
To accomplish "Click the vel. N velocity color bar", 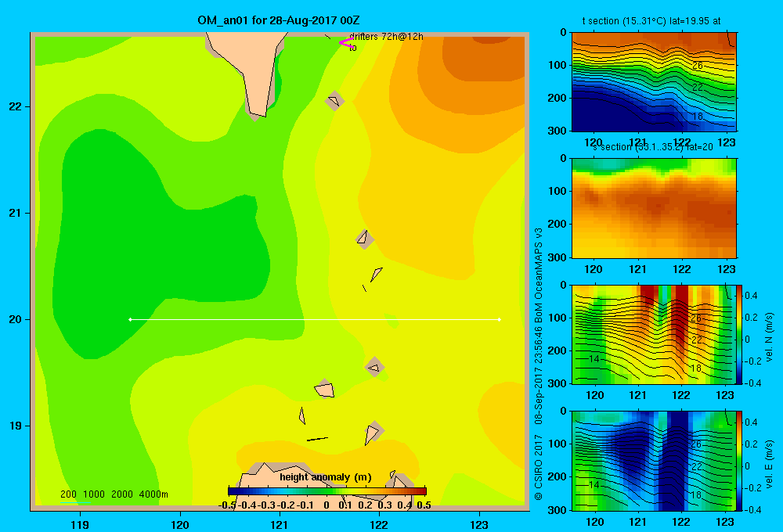I will pyautogui.click(x=739, y=334).
